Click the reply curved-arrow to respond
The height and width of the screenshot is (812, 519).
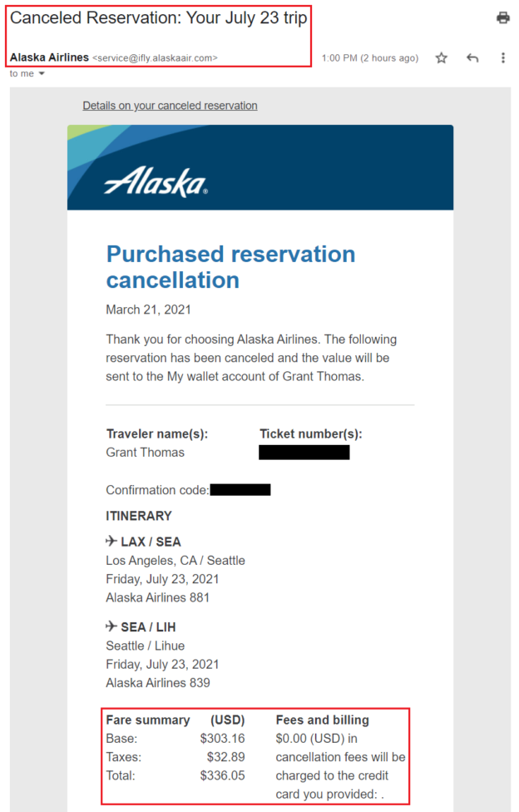pos(473,58)
